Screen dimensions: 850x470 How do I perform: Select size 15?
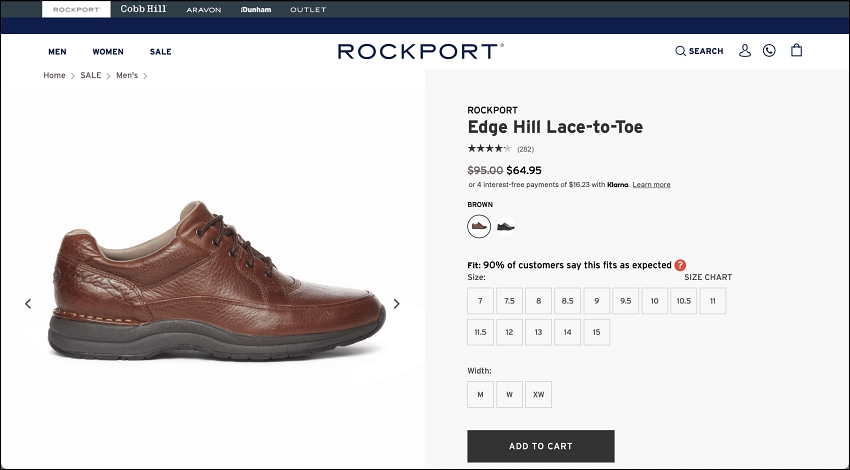coord(596,332)
